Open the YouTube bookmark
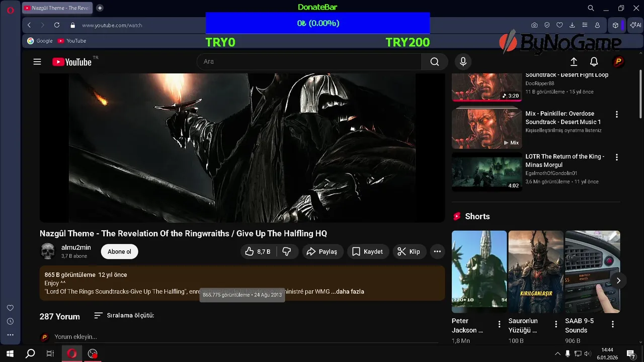This screenshot has width=644, height=362. pyautogui.click(x=72, y=41)
